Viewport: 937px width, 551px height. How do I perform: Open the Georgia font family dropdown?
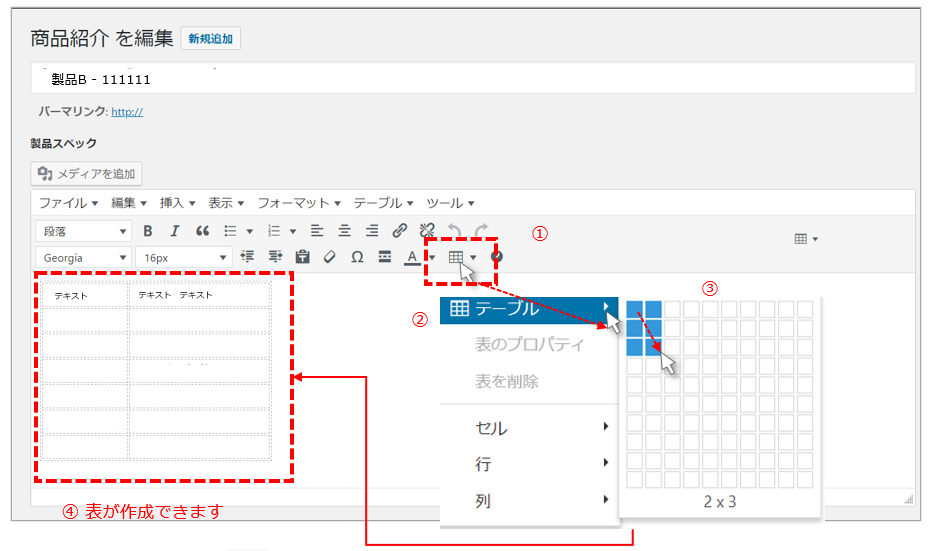[83, 257]
